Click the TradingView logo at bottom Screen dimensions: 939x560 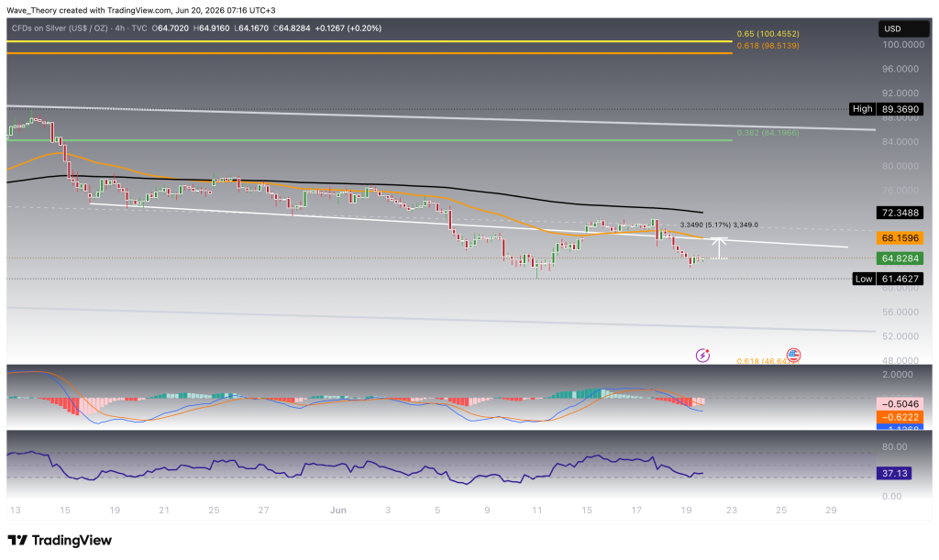click(60, 540)
